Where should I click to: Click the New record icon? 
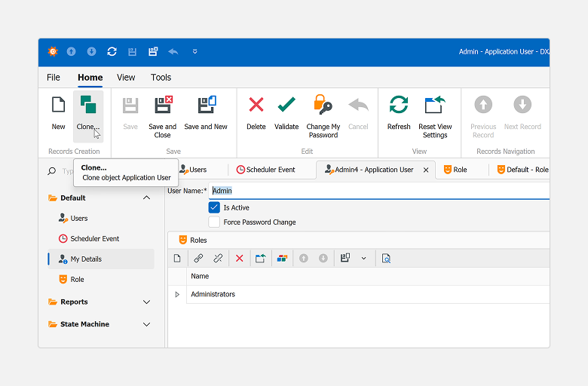point(58,106)
